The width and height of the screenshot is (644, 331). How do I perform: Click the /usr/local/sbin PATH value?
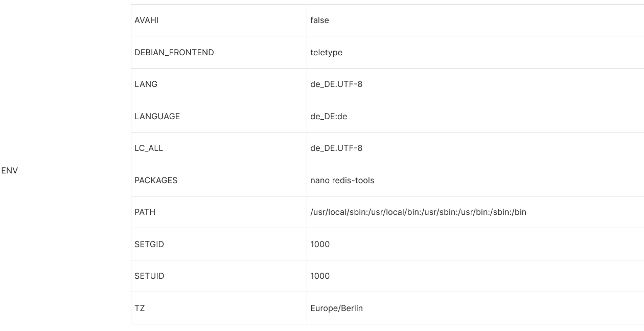(418, 212)
